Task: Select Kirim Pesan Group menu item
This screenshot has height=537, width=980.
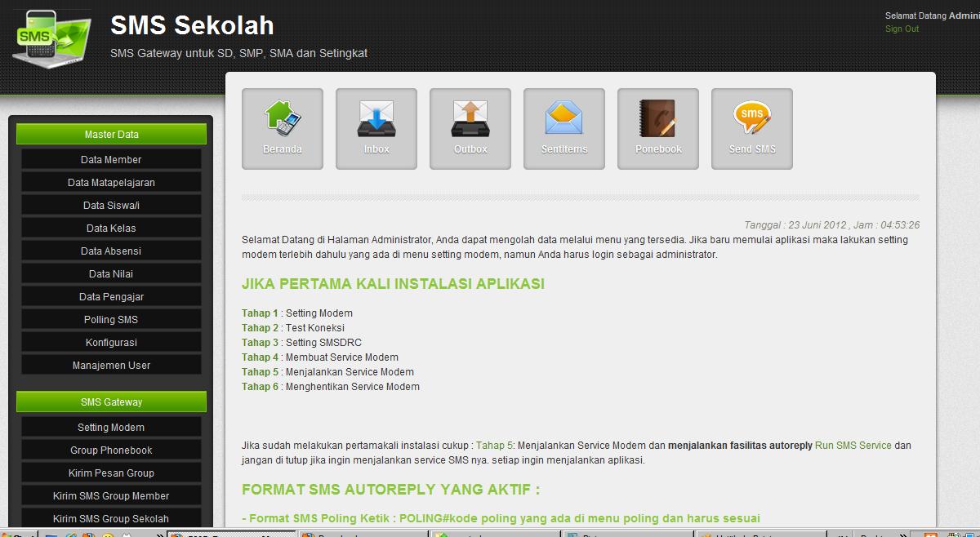Action: click(111, 473)
